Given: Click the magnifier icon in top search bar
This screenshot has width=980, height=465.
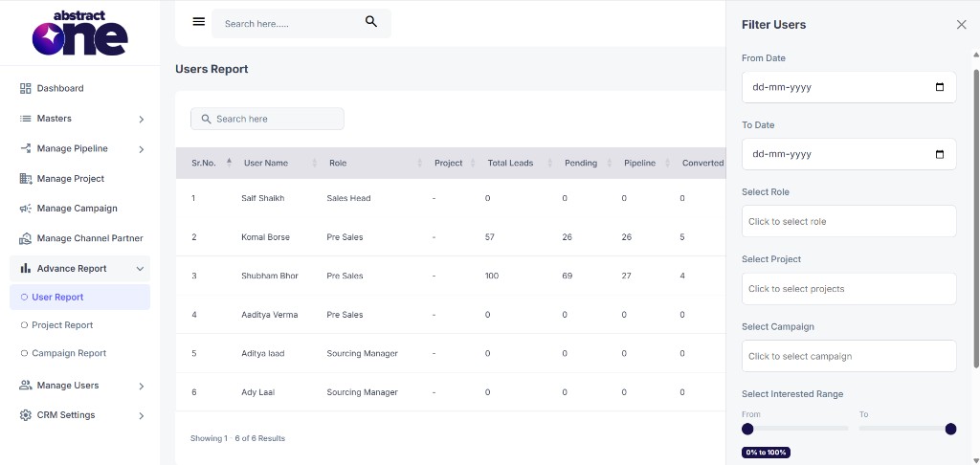Looking at the screenshot, I should pos(371,22).
